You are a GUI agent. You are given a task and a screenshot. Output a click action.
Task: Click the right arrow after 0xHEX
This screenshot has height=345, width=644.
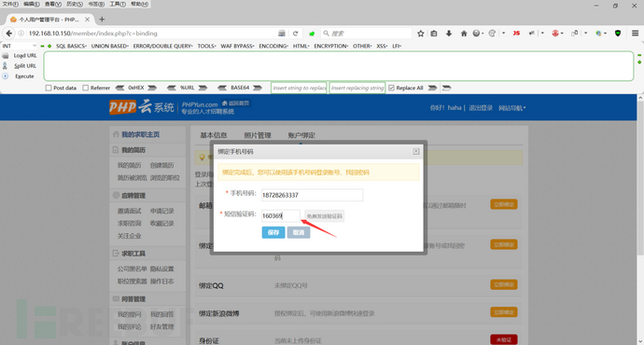(152, 88)
